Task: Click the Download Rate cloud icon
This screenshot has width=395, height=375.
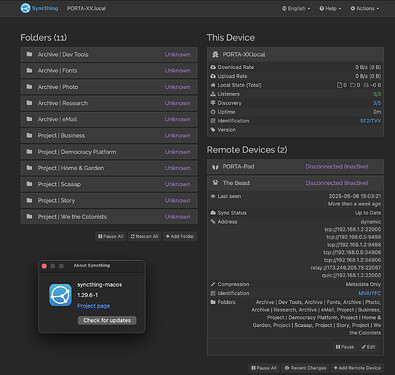Action: click(x=213, y=67)
